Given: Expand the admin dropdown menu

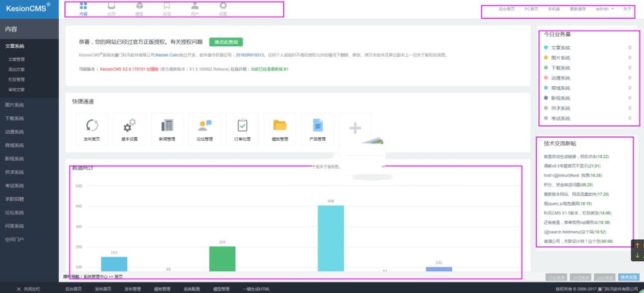Looking at the screenshot, I should pyautogui.click(x=604, y=9).
